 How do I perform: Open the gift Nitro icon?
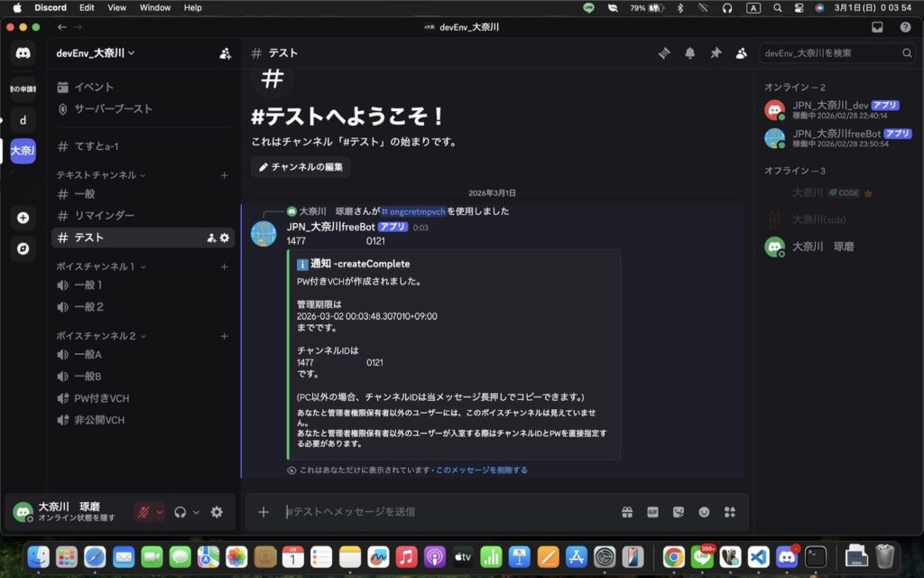(x=627, y=512)
